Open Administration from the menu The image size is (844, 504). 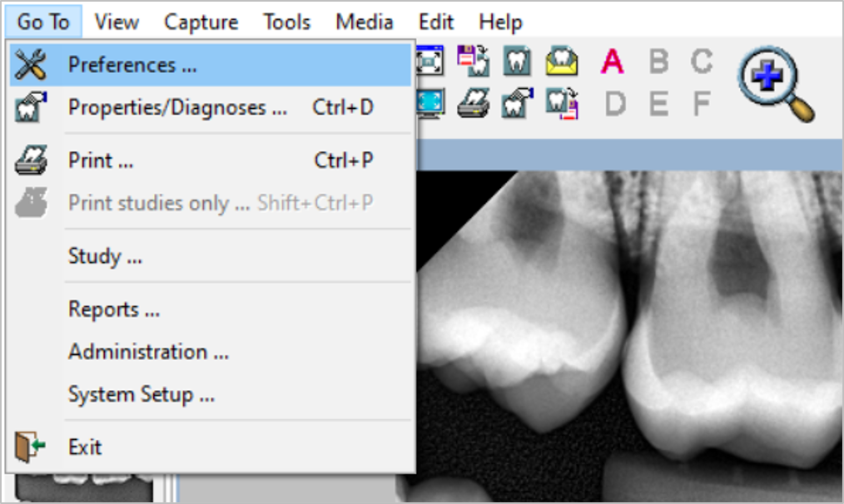click(148, 352)
